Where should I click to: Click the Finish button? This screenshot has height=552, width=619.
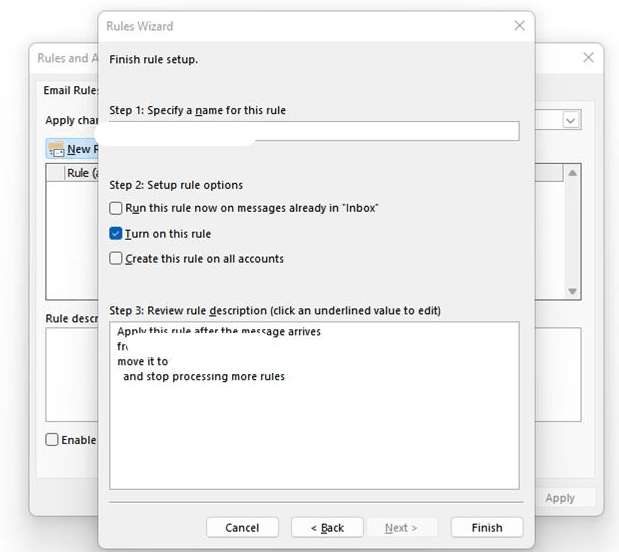[487, 528]
